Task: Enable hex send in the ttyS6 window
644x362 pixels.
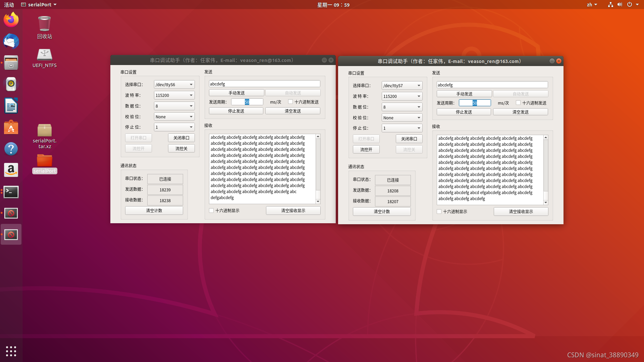Action: 290,102
